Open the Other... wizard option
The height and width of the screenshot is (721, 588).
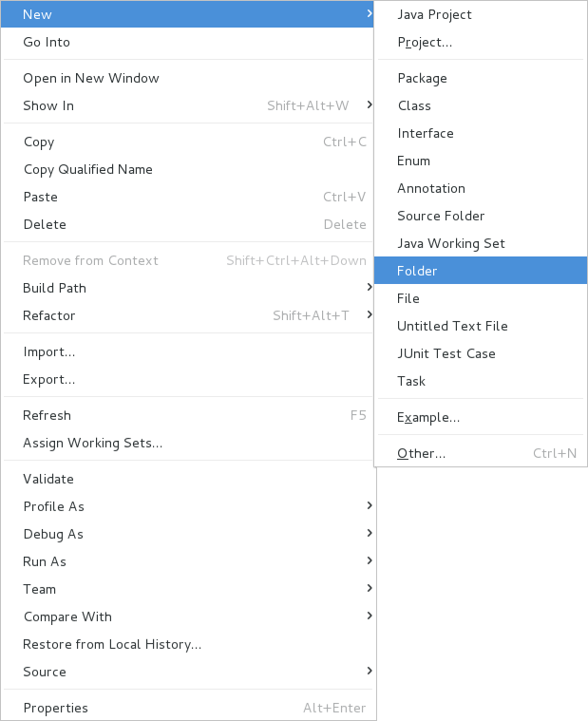481,453
